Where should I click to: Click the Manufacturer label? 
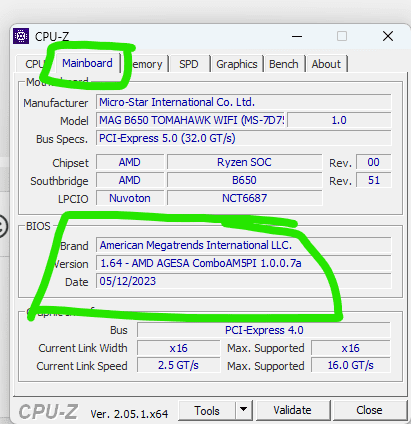click(x=56, y=103)
